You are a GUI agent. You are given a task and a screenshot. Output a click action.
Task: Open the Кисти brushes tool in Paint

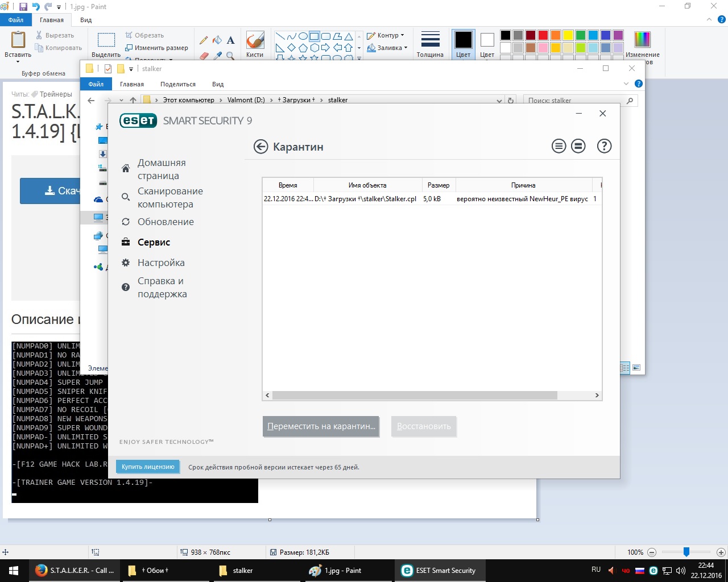pos(255,44)
